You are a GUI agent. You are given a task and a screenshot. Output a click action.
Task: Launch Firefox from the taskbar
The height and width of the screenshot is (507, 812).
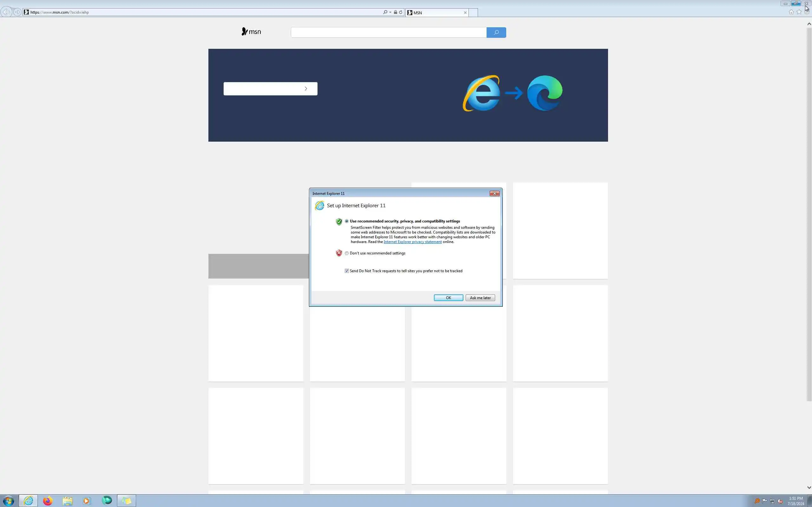point(48,501)
